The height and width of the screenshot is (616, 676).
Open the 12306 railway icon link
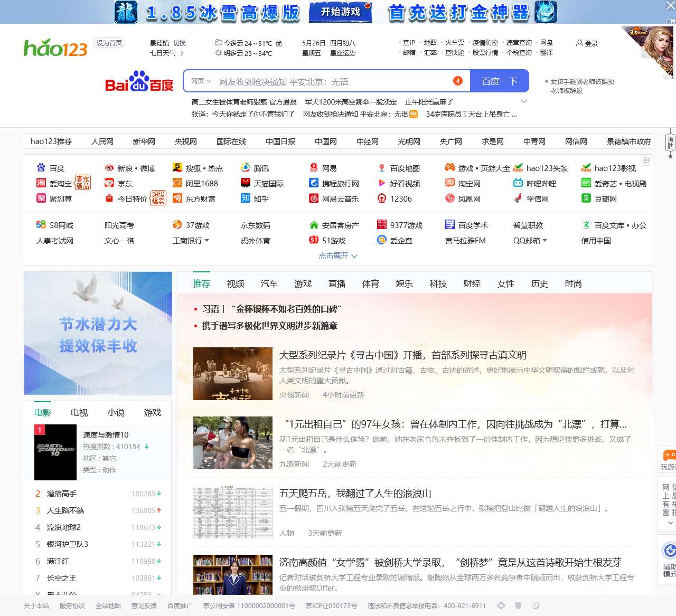[381, 198]
